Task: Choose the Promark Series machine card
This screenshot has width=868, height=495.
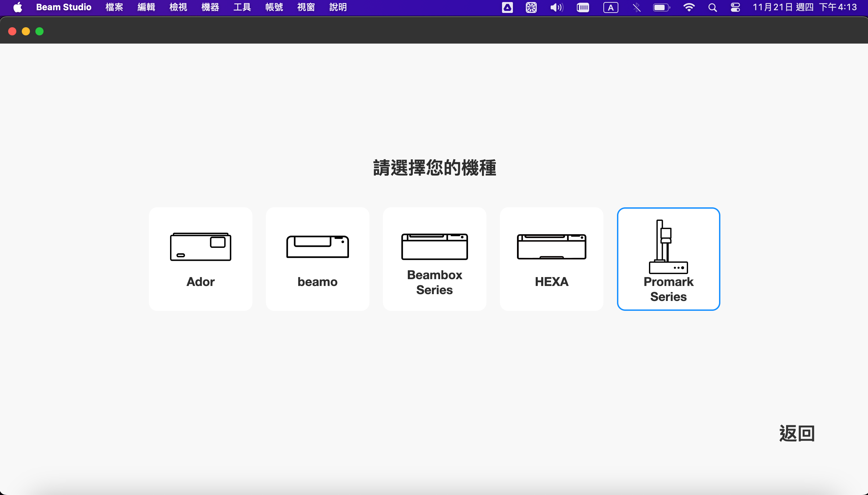Action: point(669,259)
